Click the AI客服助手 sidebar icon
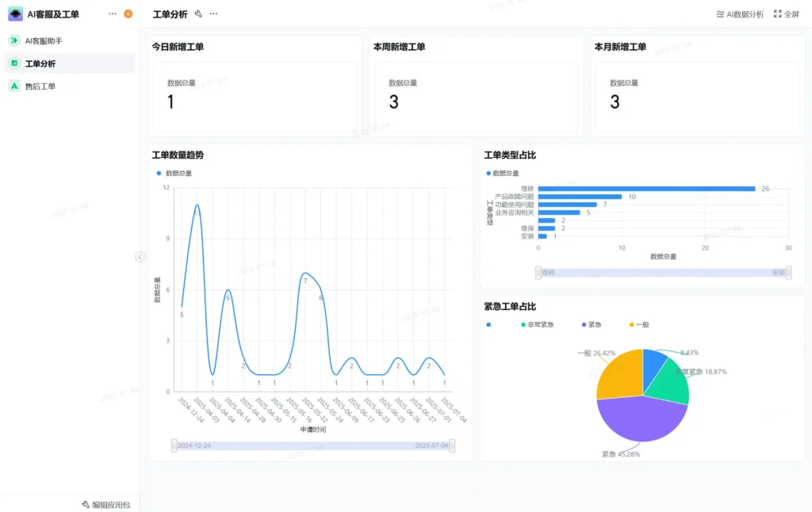This screenshot has height=512, width=812. pos(14,40)
